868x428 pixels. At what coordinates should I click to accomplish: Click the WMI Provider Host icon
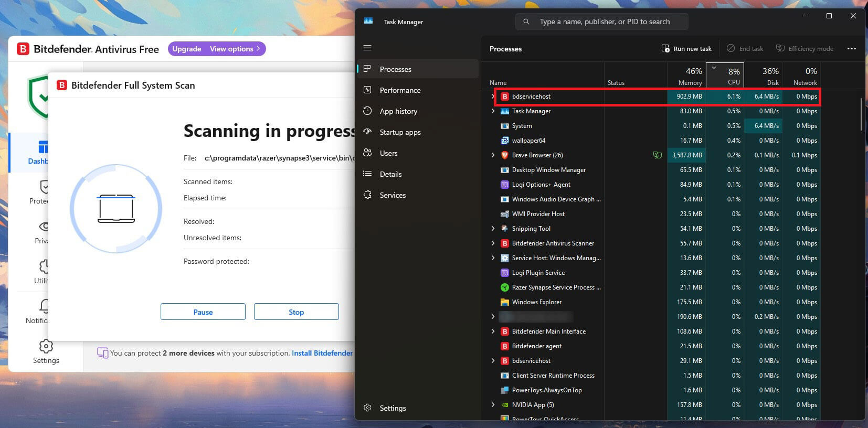(504, 214)
